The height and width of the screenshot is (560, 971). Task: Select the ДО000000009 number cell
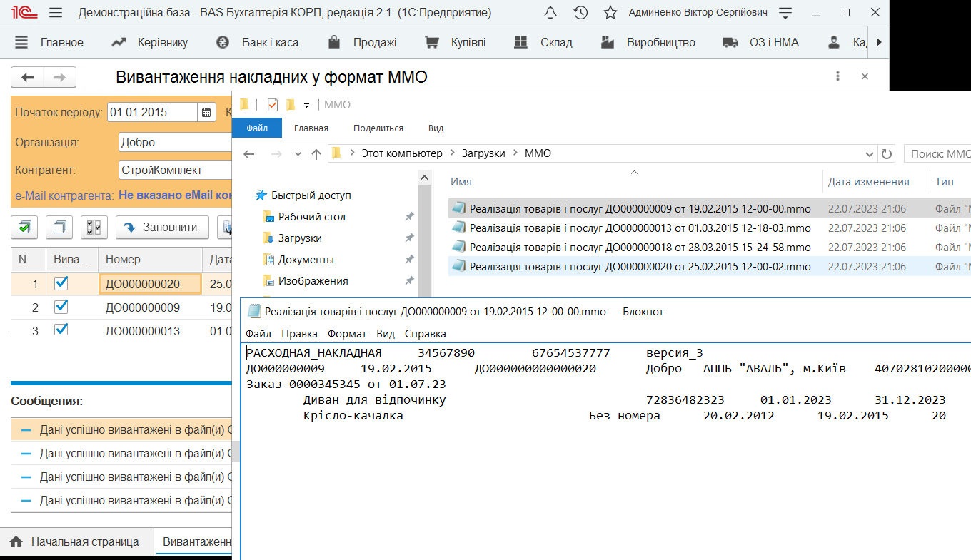(x=151, y=307)
